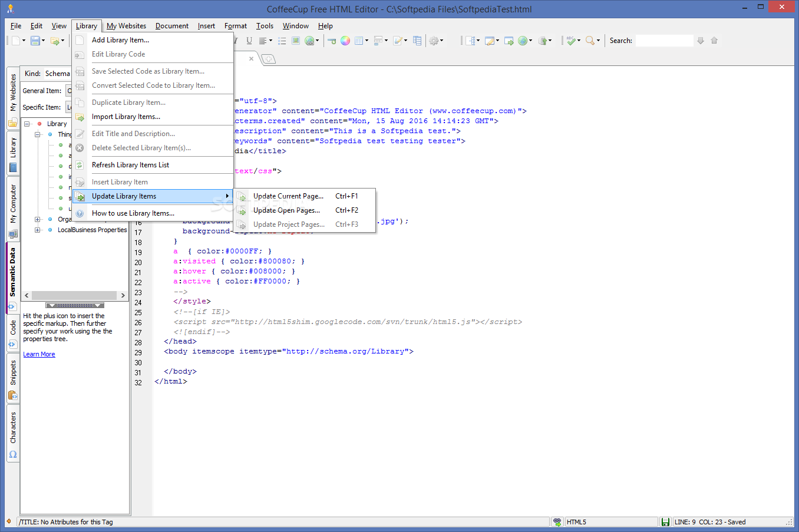Click the insert link globe icon
Image resolution: width=799 pixels, height=532 pixels.
click(311, 41)
